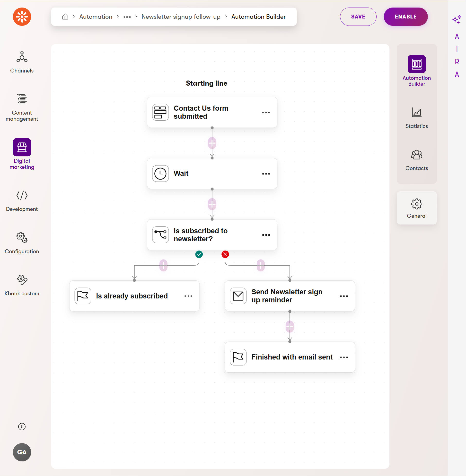Click the info icon in sidebar
466x476 pixels.
tap(22, 427)
